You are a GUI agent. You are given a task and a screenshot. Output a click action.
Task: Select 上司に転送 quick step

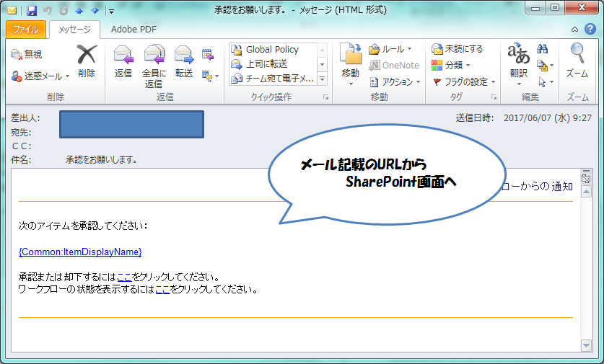point(273,64)
